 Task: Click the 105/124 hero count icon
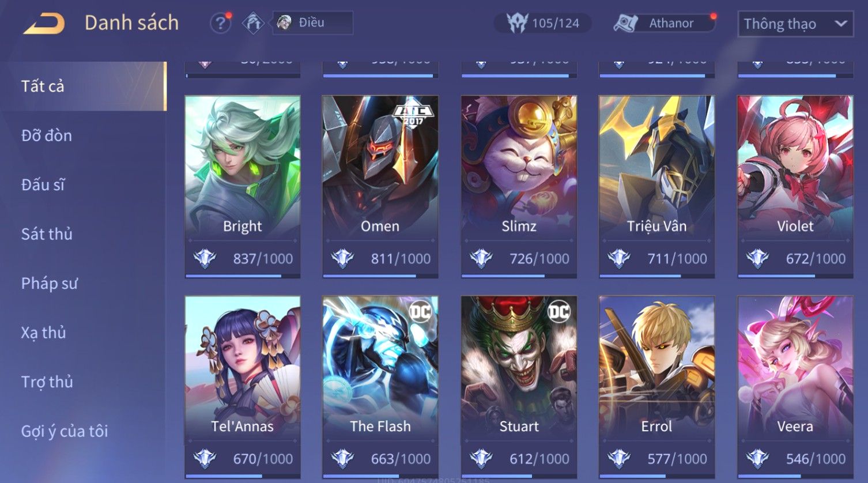(517, 23)
